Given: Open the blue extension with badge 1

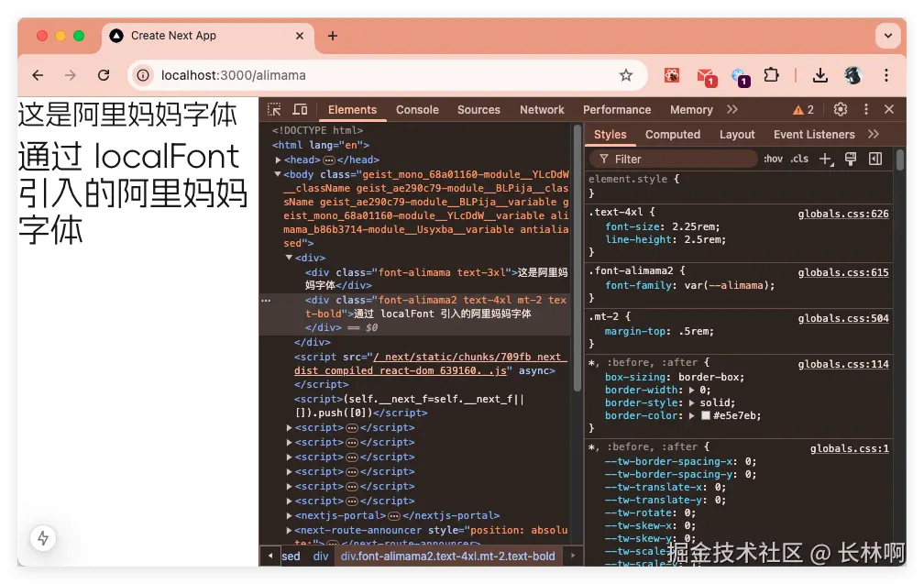Looking at the screenshot, I should [740, 77].
